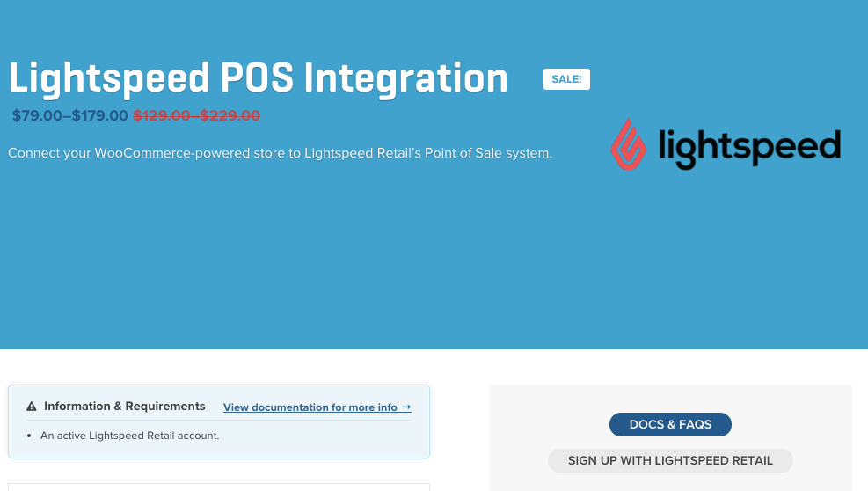
Task: Click the warning triangle icon beside Information & Requirements
Action: click(32, 407)
